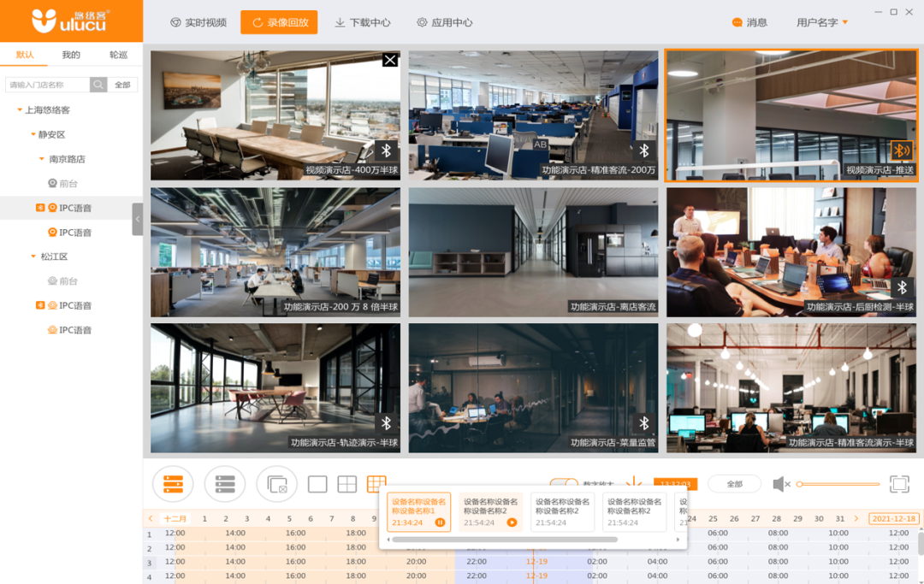924x584 pixels.
Task: Toggle Bluetooth audio on 视频演示店-推送 camera
Action: coord(901,150)
